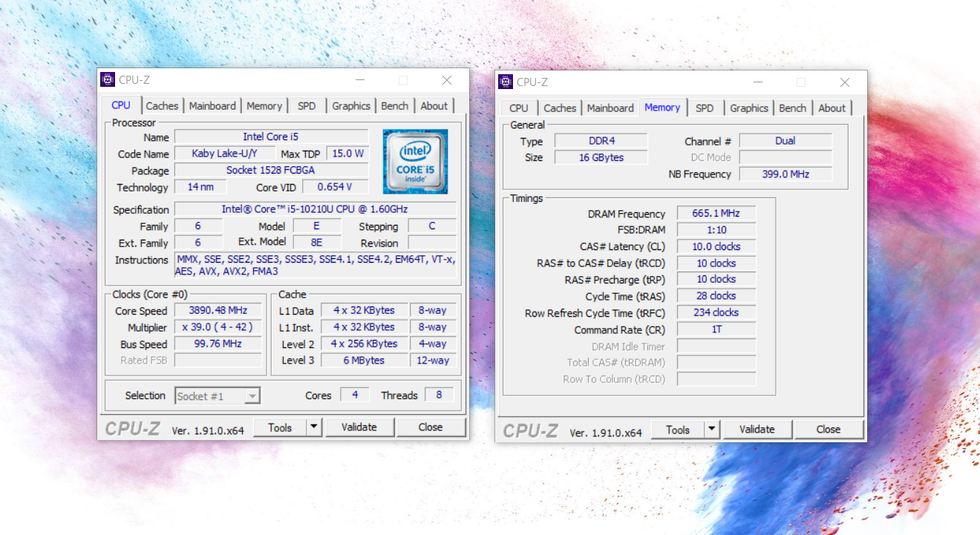Open the Socket #1 selection dropdown
The width and height of the screenshot is (980, 535).
[x=218, y=396]
